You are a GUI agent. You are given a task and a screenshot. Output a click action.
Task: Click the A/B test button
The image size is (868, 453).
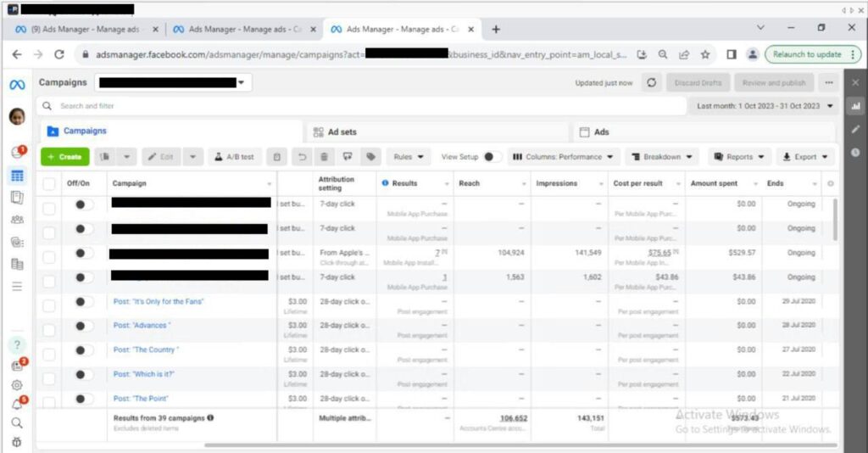click(234, 157)
